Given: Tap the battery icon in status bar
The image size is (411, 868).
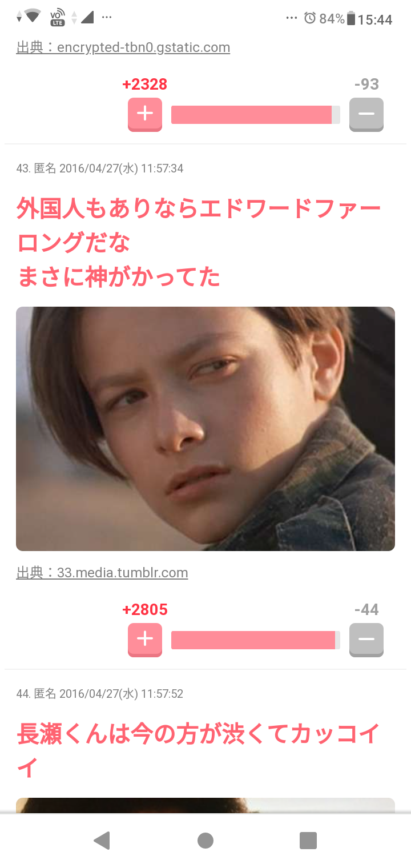Looking at the screenshot, I should point(351,18).
